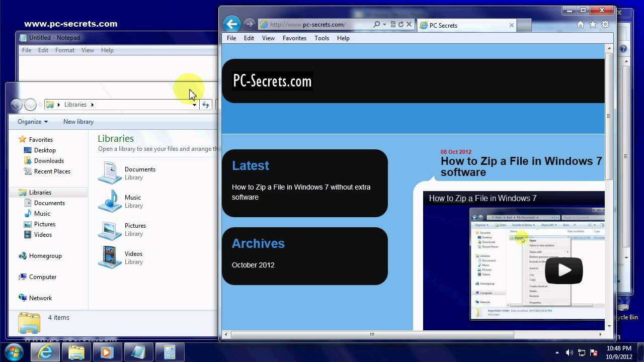Viewport: 644px width, 362px height.
Task: Close the PC Secrets browser tab
Action: (x=512, y=25)
